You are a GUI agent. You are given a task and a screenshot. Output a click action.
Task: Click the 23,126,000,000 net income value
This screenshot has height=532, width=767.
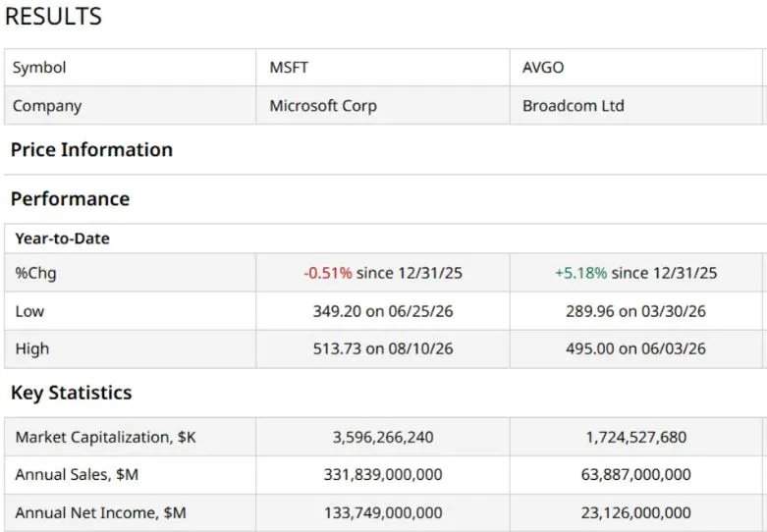tap(636, 513)
